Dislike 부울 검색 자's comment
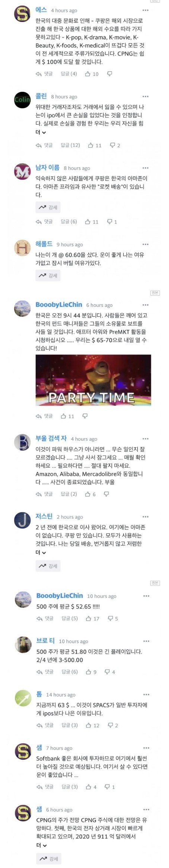 point(106,494)
